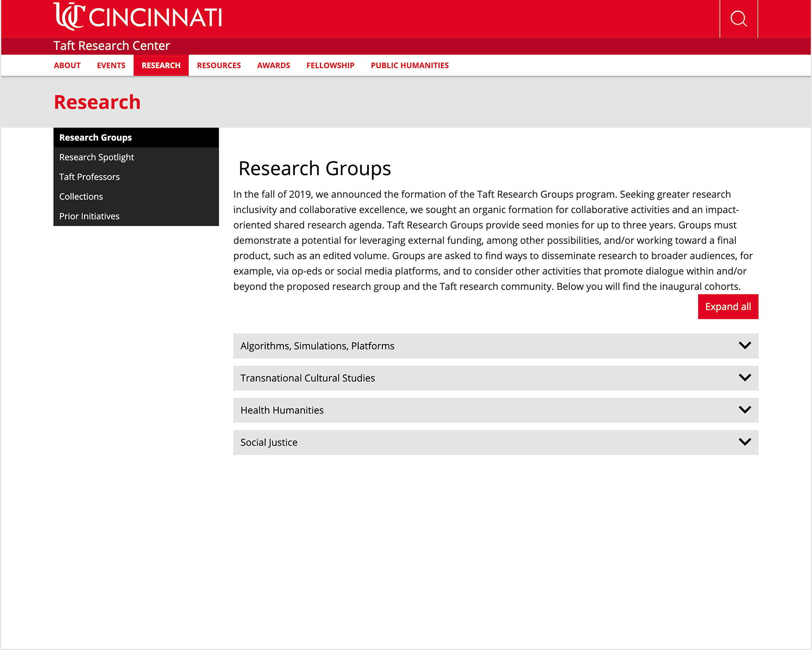
Task: Visit Public Humanities menu item
Action: point(410,66)
